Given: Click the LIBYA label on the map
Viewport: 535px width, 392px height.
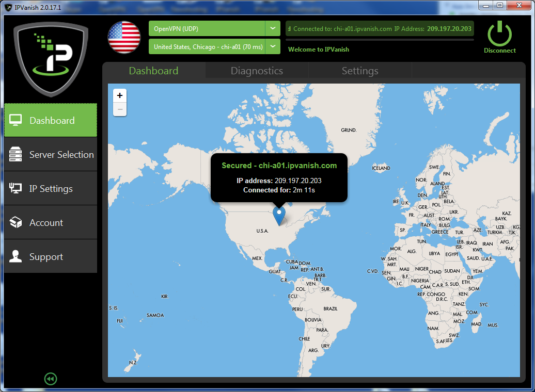Looking at the screenshot, I should pyautogui.click(x=434, y=253).
